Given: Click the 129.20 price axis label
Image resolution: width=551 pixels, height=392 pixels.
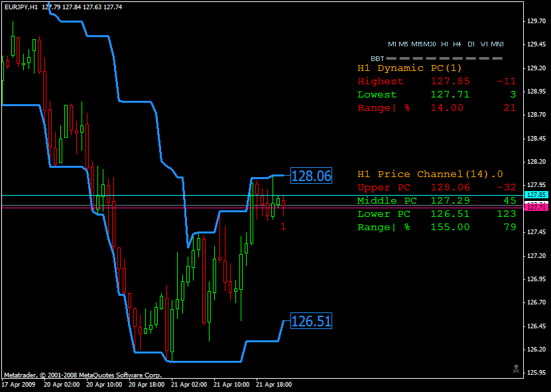Looking at the screenshot, I should (x=536, y=68).
